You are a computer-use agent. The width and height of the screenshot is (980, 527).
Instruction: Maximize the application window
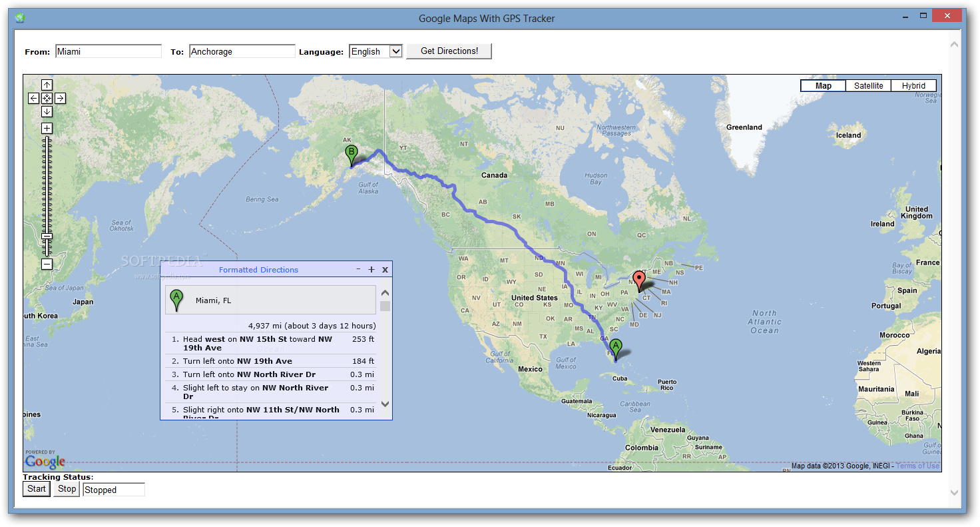click(922, 15)
